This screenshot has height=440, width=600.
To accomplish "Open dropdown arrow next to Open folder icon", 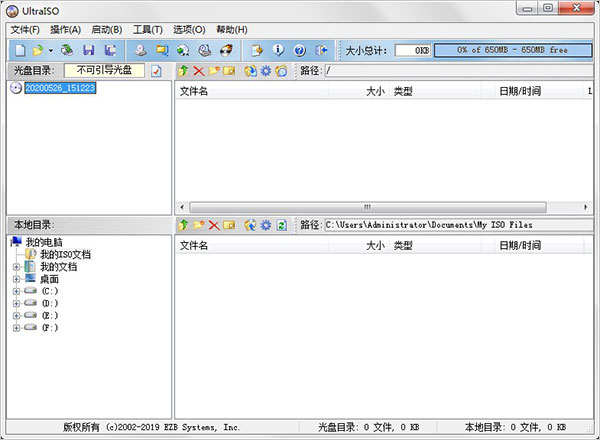I will click(50, 49).
